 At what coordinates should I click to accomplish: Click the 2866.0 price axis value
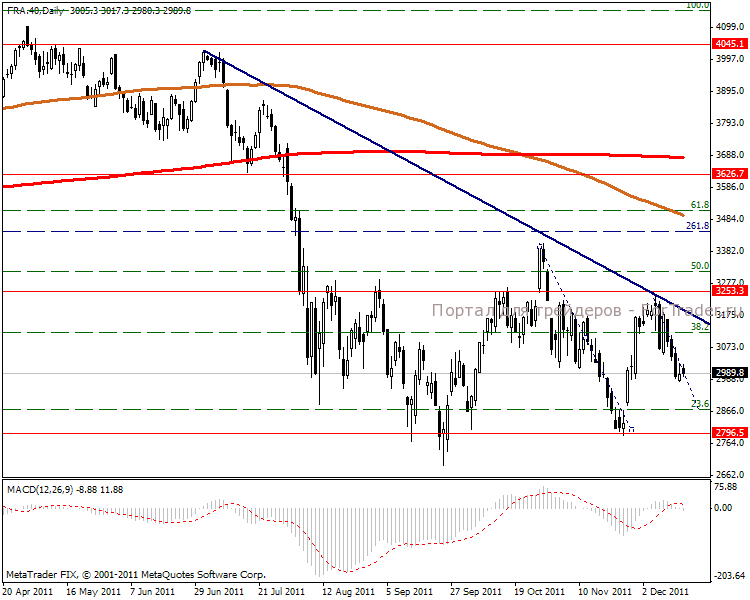point(730,411)
